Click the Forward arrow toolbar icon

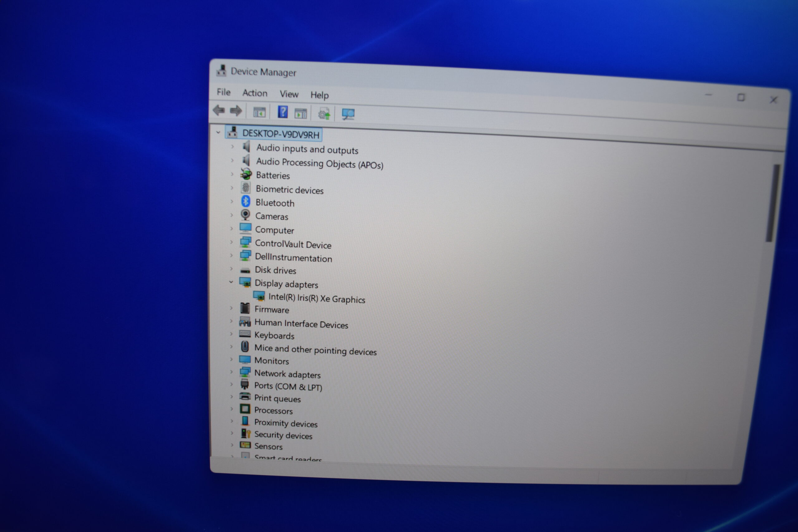point(236,111)
